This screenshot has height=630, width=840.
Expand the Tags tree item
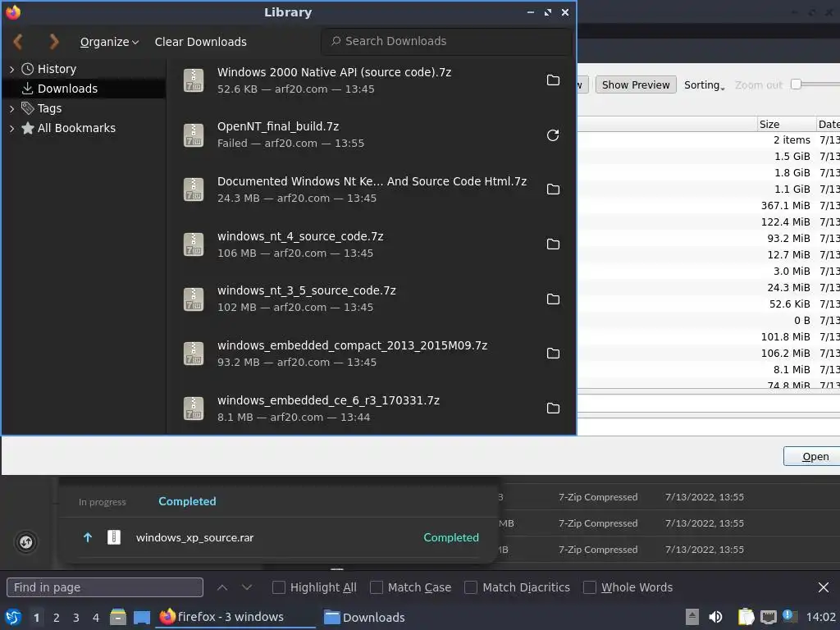coord(11,109)
